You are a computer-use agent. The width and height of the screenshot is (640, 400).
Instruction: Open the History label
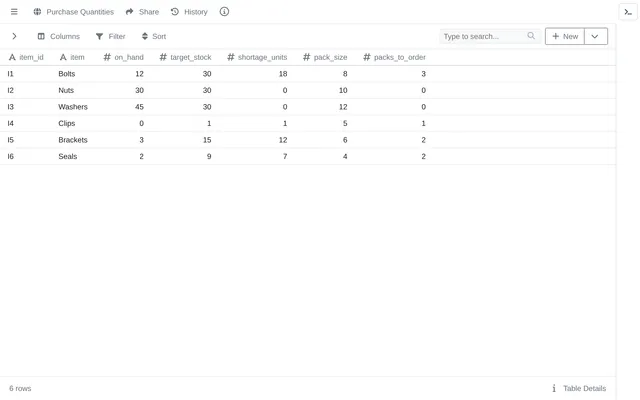pos(196,12)
